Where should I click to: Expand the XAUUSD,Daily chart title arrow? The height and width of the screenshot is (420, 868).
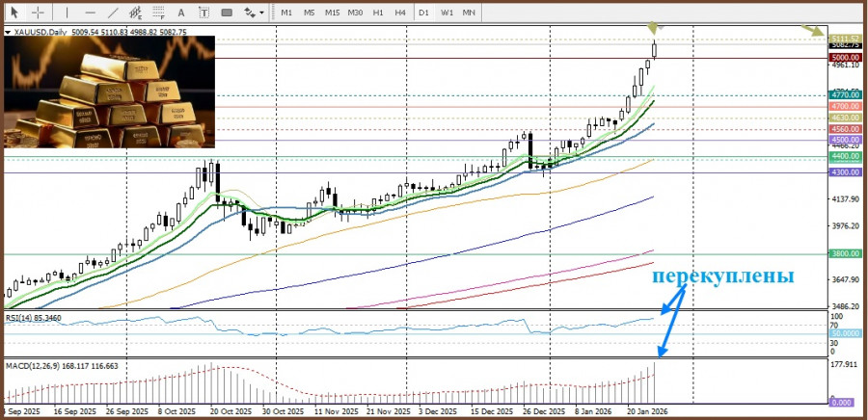[x=8, y=32]
